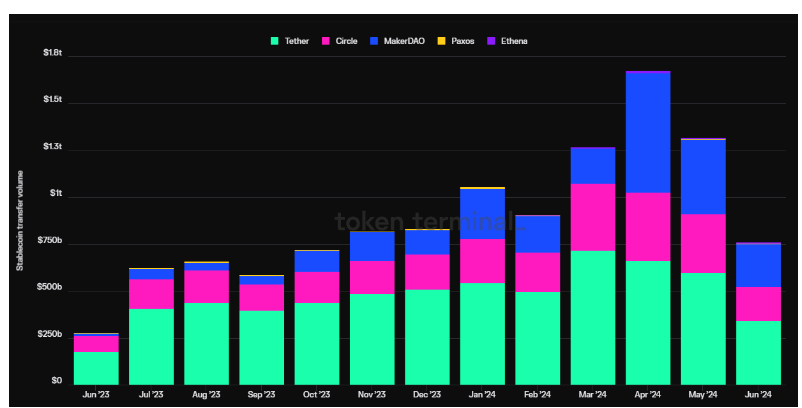This screenshot has width=802, height=408.
Task: Click the Circle segment of Dec '23 bar
Action: tap(427, 272)
